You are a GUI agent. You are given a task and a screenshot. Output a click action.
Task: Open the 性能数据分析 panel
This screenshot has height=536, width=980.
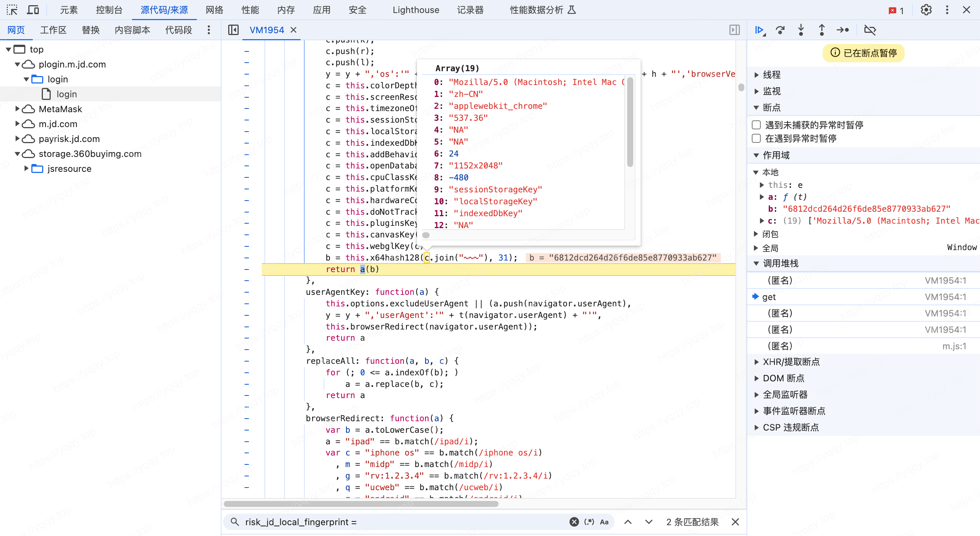click(543, 10)
